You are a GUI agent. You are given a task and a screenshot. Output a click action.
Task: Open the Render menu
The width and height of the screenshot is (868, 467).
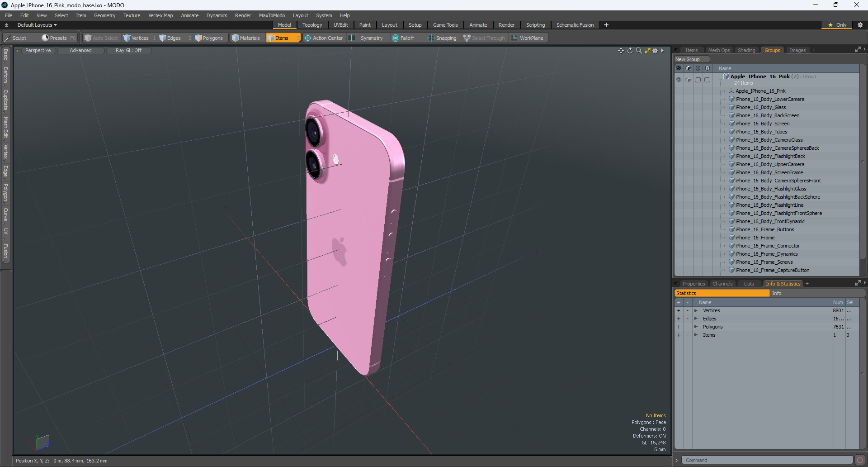243,15
